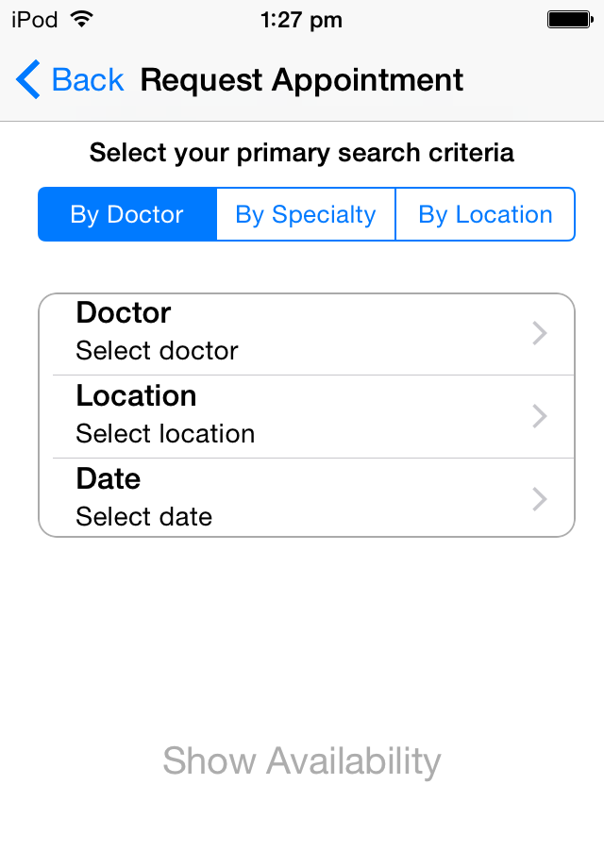
Task: Tap the 1:27 pm status clock
Action: pyautogui.click(x=301, y=19)
